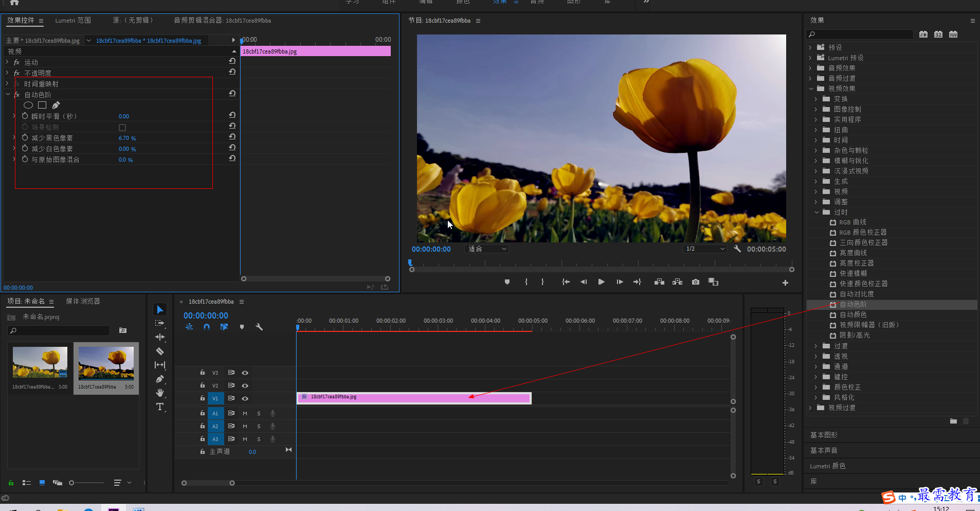This screenshot has height=511, width=980.
Task: Collapse the 自动色阶 effect properties
Action: point(7,94)
